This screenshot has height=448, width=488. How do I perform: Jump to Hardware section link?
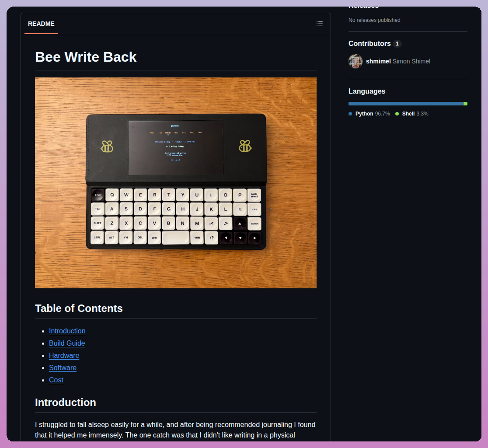click(64, 356)
